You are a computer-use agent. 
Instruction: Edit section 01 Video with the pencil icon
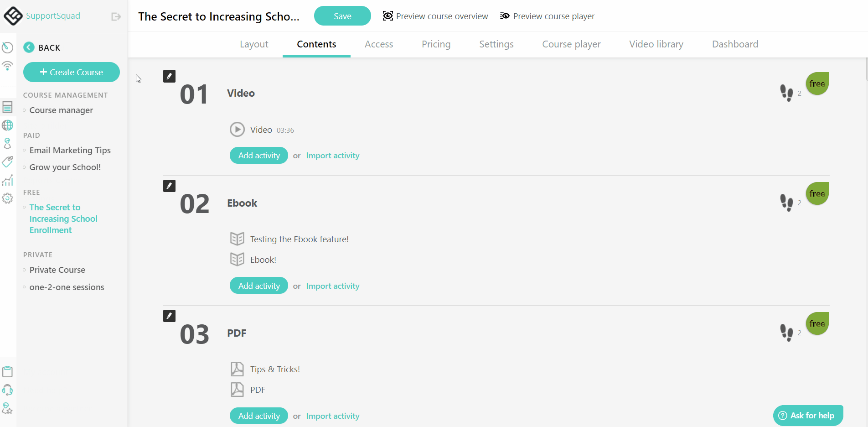(x=169, y=76)
